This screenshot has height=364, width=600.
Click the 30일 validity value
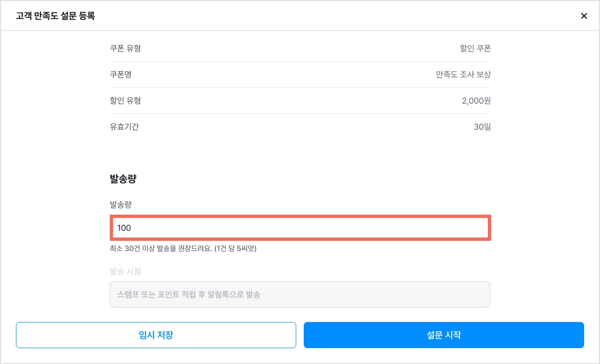tap(482, 126)
